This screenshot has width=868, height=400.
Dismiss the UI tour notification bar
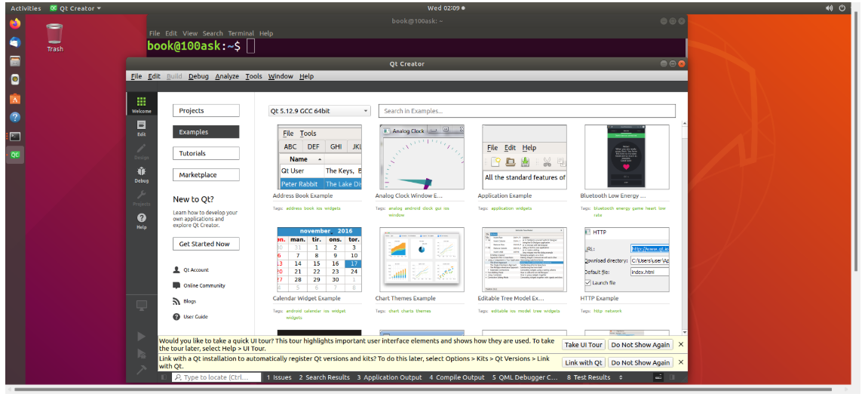[681, 345]
